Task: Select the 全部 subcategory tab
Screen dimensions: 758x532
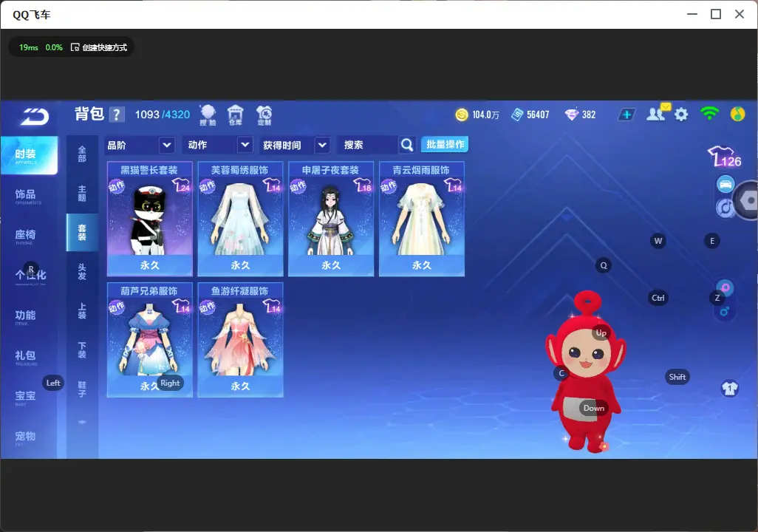Action: click(82, 154)
